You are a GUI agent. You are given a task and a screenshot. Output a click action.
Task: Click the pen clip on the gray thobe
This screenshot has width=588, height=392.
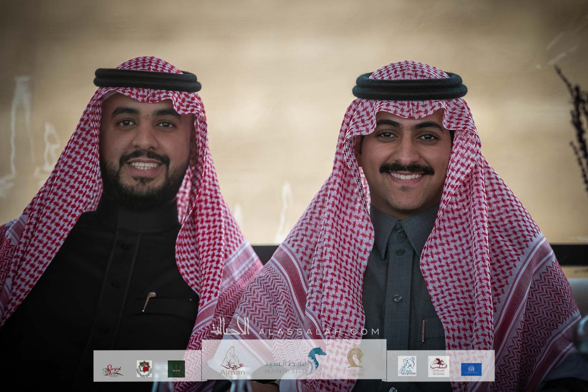point(423,328)
